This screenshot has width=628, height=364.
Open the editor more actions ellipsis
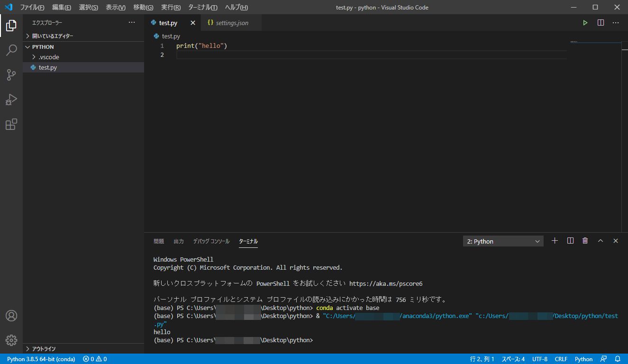click(x=616, y=23)
